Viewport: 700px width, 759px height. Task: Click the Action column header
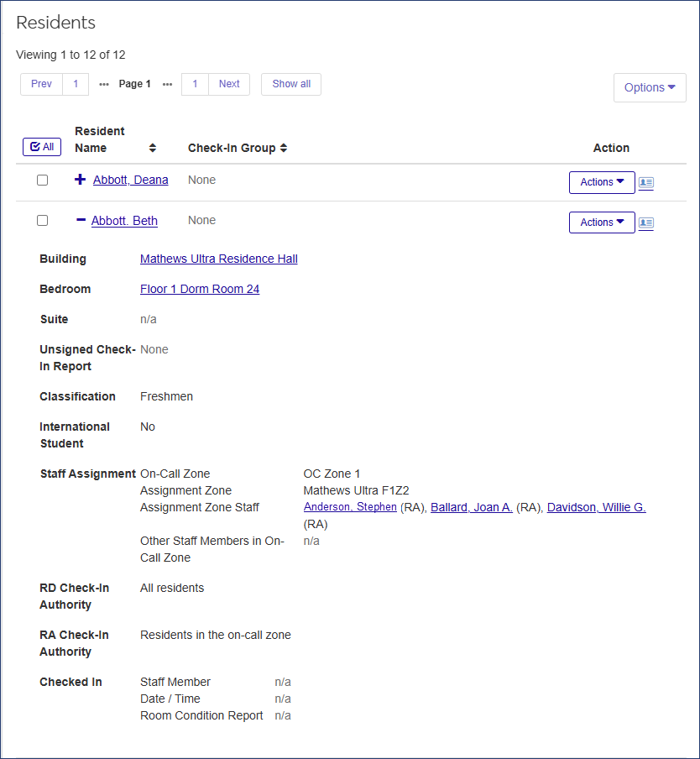tap(612, 148)
